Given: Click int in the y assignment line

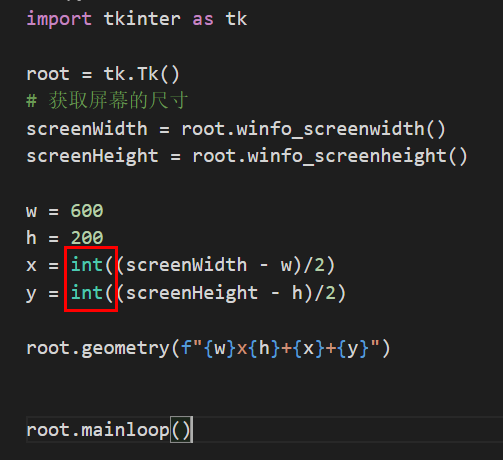Looking at the screenshot, I should pyautogui.click(x=87, y=293).
